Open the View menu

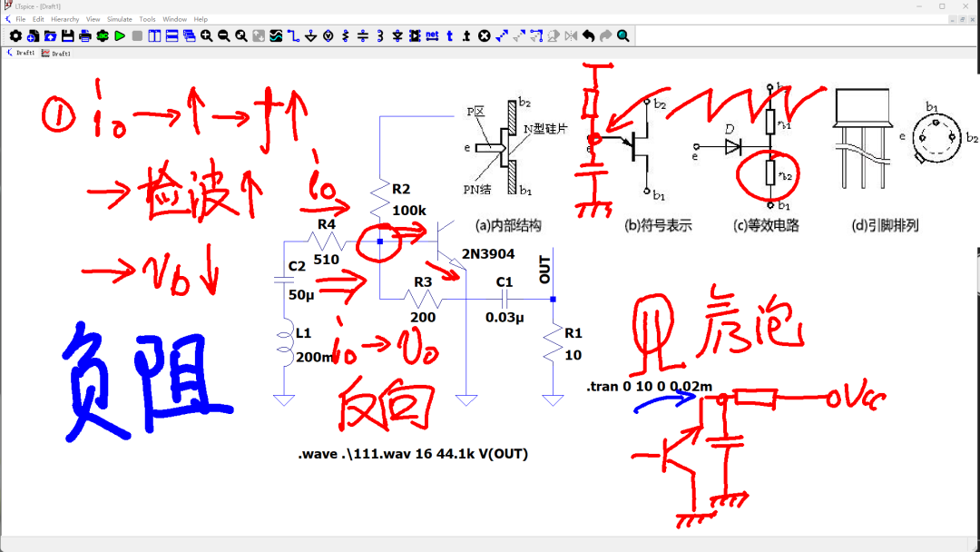93,19
